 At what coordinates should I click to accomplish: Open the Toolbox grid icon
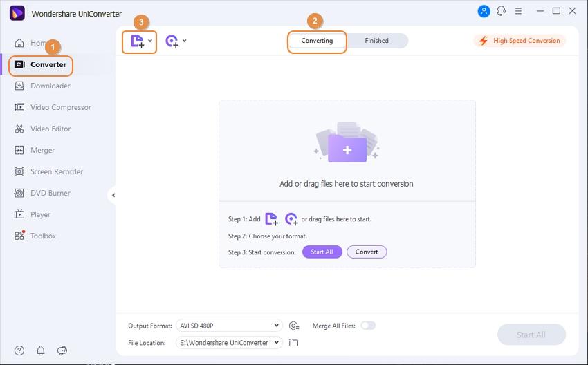19,236
